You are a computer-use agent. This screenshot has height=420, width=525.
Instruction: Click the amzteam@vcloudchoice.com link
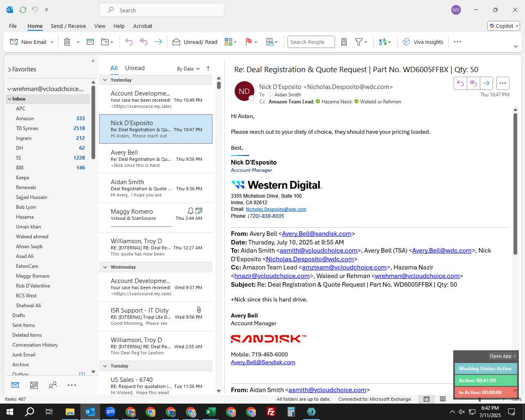[x=345, y=267]
